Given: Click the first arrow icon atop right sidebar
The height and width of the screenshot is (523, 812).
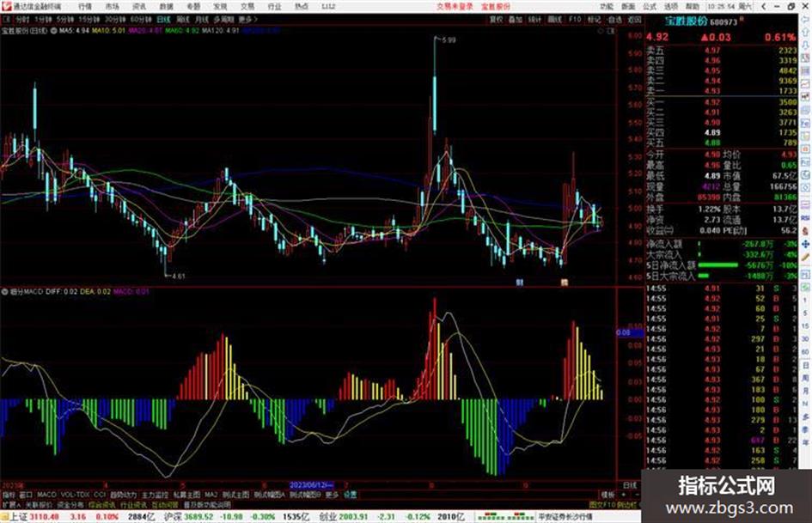Looking at the screenshot, I should [805, 21].
